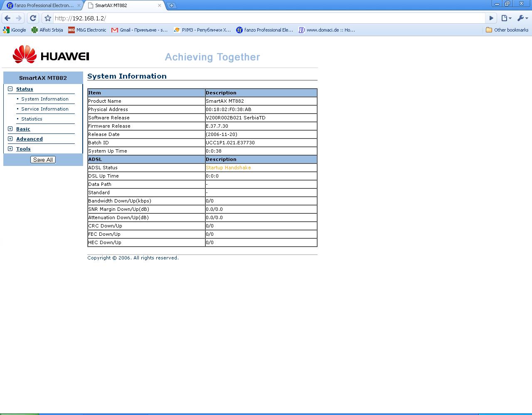
Task: Open the page menu icon
Action: point(506,18)
